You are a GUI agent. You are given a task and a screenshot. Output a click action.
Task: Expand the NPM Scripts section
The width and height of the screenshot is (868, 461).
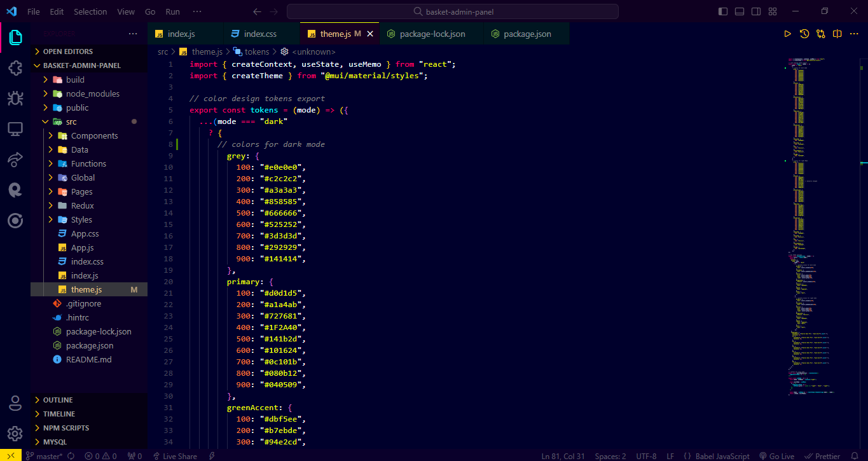(89, 428)
